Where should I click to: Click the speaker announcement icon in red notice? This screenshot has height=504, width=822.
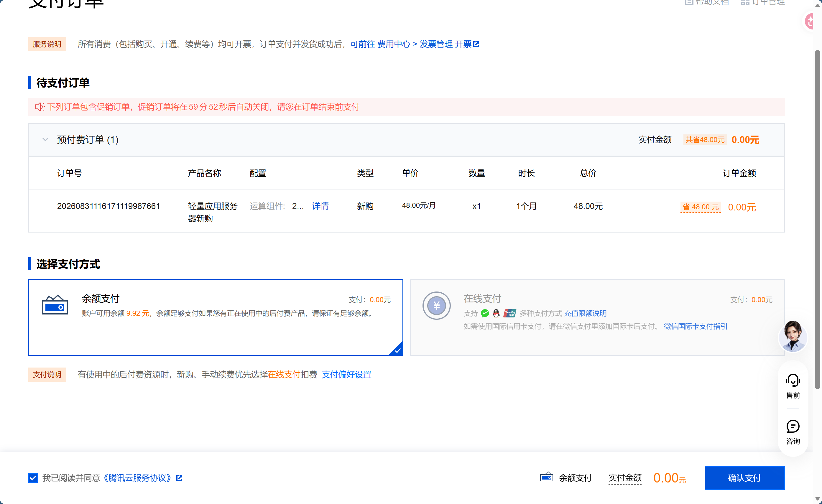pos(40,107)
